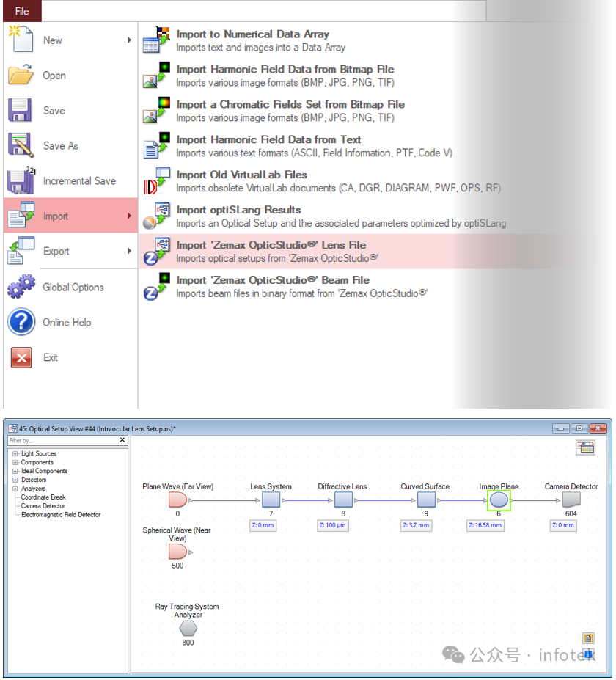
Task: Click the Exit red X icon
Action: (21, 357)
